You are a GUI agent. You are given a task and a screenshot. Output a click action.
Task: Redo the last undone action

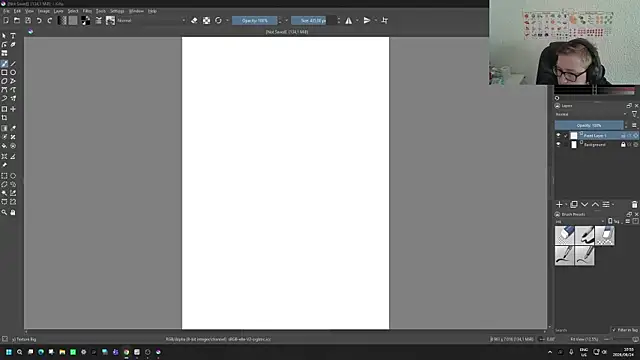point(50,20)
